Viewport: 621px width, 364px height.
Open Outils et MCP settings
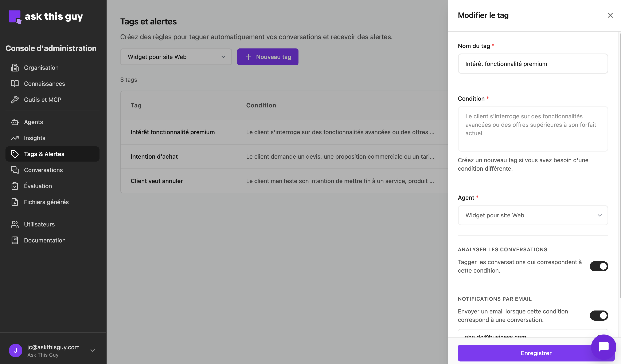42,99
